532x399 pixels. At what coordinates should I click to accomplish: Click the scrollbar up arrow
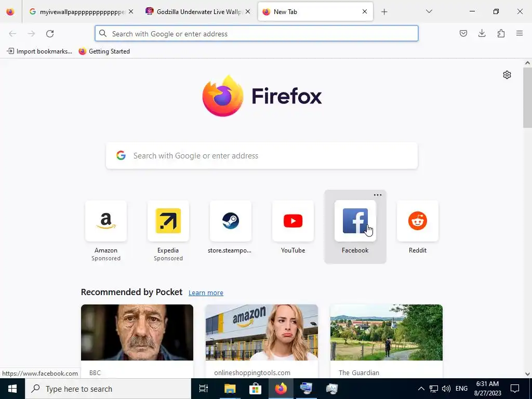point(527,63)
